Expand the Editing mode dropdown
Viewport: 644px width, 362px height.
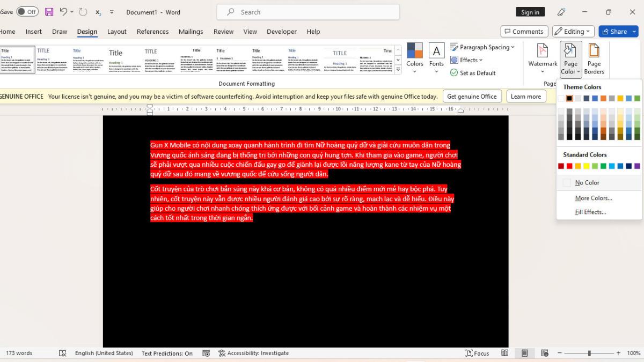573,32
